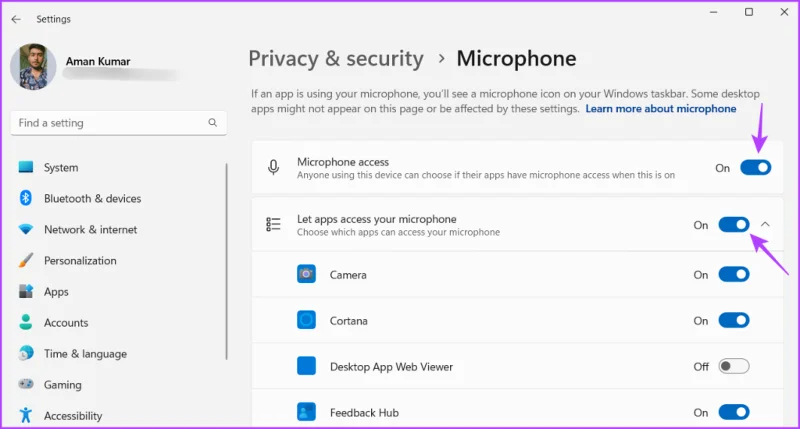Open Aman Kumar profile picture
This screenshot has width=800, height=429.
(33, 66)
